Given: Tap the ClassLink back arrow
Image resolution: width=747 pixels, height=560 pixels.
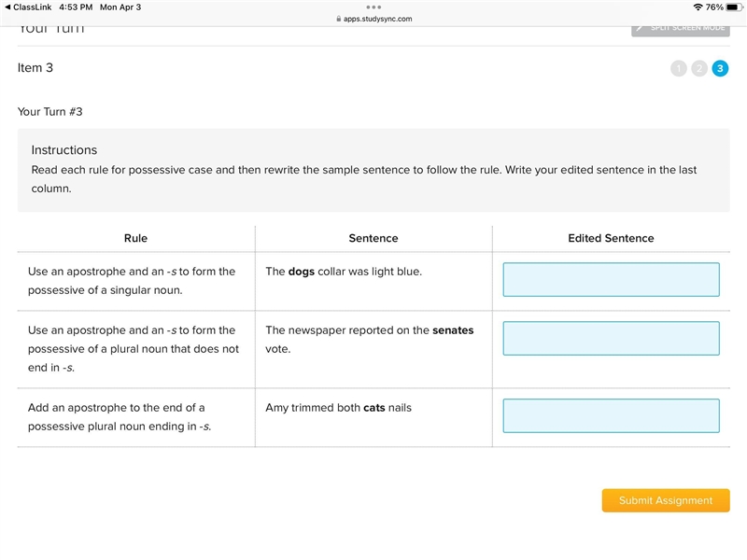Looking at the screenshot, I should 7,7.
